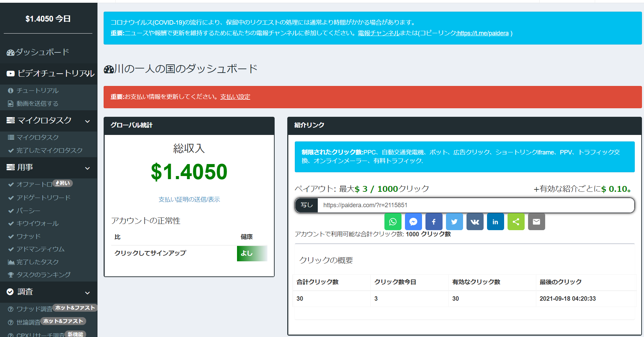Click the 新機能 badge on CPXリサーチ調査
The image size is (644, 337).
pyautogui.click(x=75, y=334)
